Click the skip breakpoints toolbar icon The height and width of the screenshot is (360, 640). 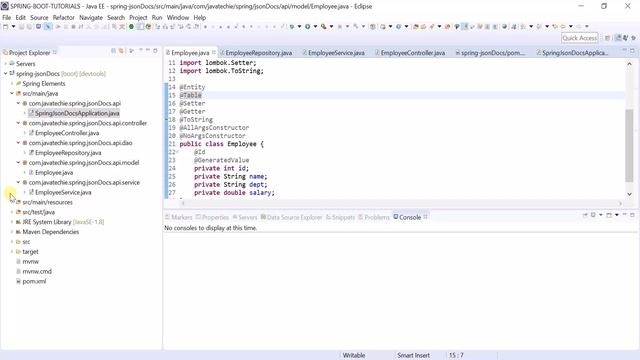[48, 27]
